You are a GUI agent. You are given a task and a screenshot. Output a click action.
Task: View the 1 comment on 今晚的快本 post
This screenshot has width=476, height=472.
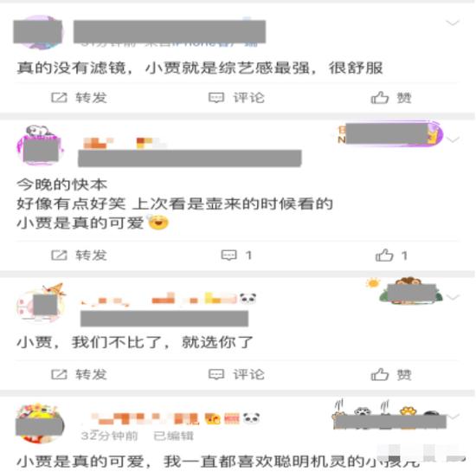(236, 255)
